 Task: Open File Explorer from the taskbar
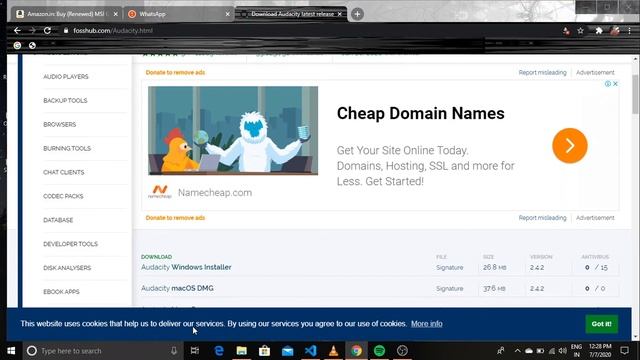[x=242, y=351]
